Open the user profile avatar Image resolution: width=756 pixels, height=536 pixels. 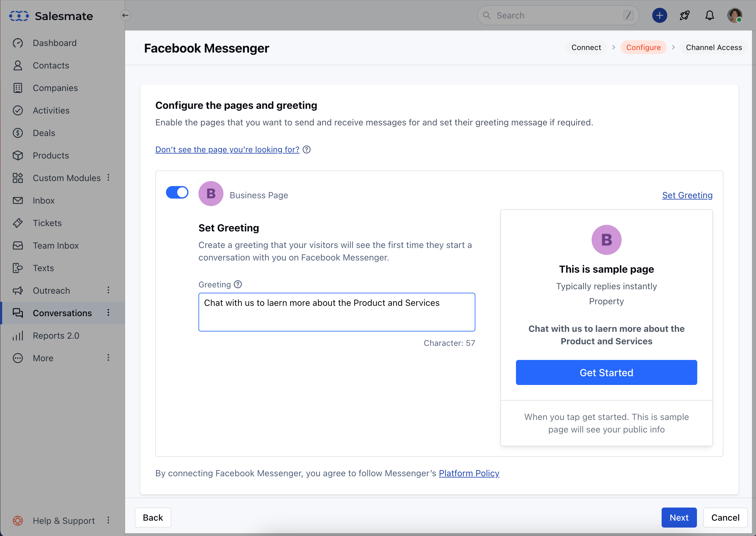735,16
